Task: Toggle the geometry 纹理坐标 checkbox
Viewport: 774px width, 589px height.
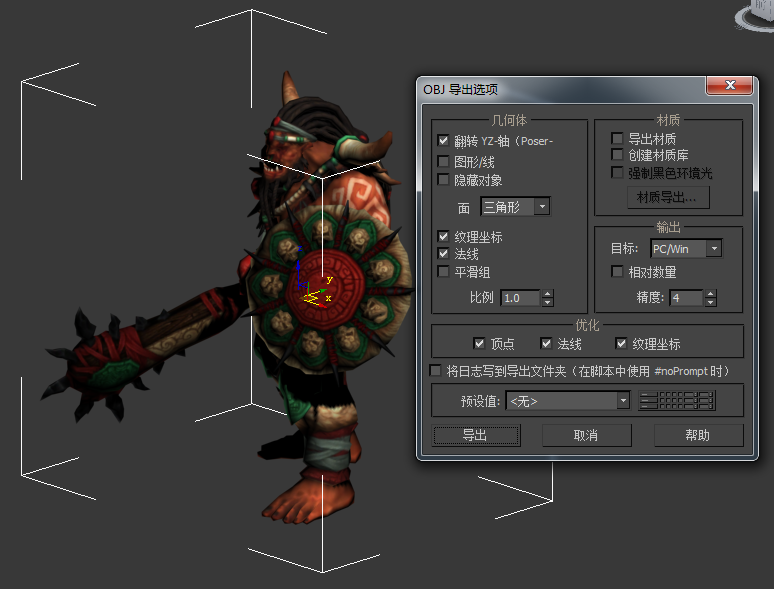Action: pyautogui.click(x=443, y=236)
